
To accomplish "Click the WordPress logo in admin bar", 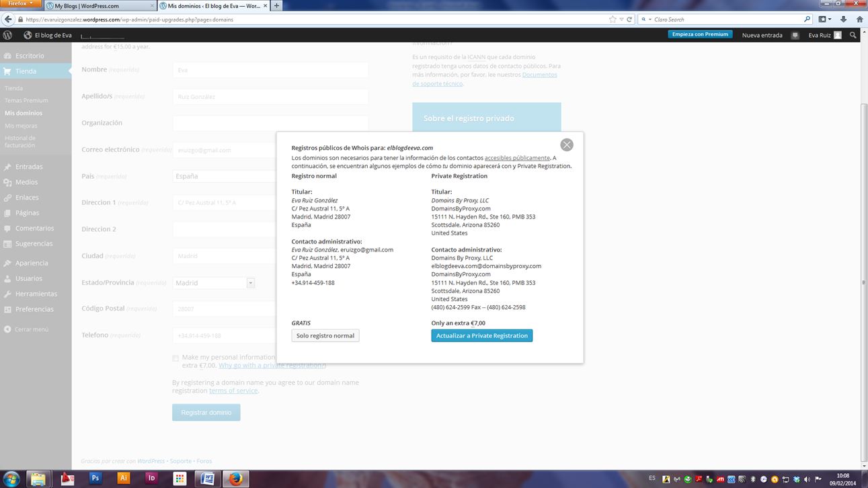I will (7, 35).
